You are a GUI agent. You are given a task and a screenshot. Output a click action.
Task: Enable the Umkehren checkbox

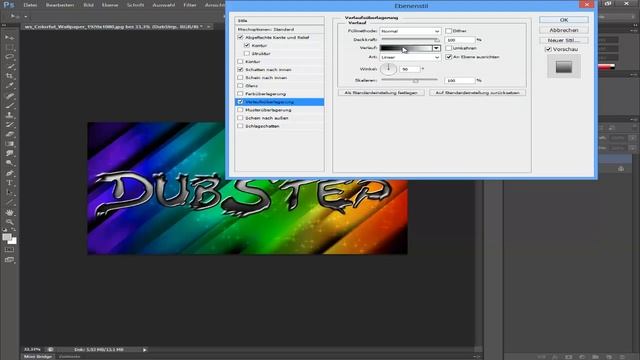449,48
